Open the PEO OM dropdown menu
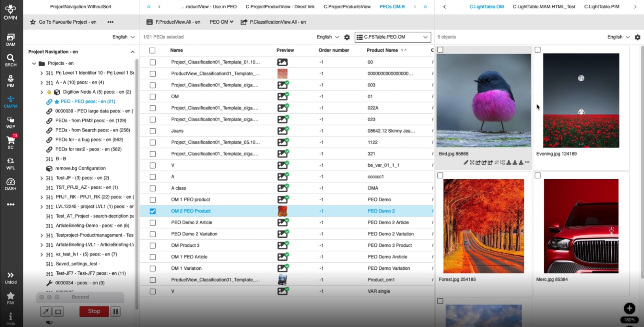The height and width of the screenshot is (327, 644). pyautogui.click(x=221, y=22)
